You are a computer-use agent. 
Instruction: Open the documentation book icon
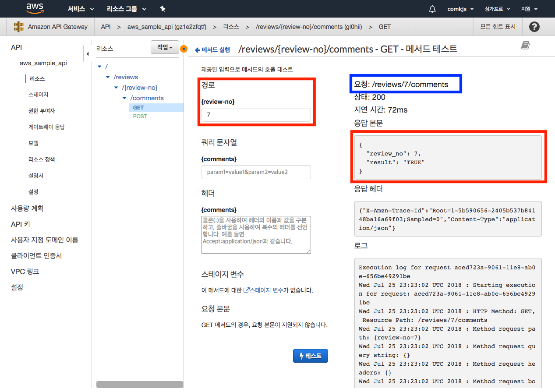[525, 45]
